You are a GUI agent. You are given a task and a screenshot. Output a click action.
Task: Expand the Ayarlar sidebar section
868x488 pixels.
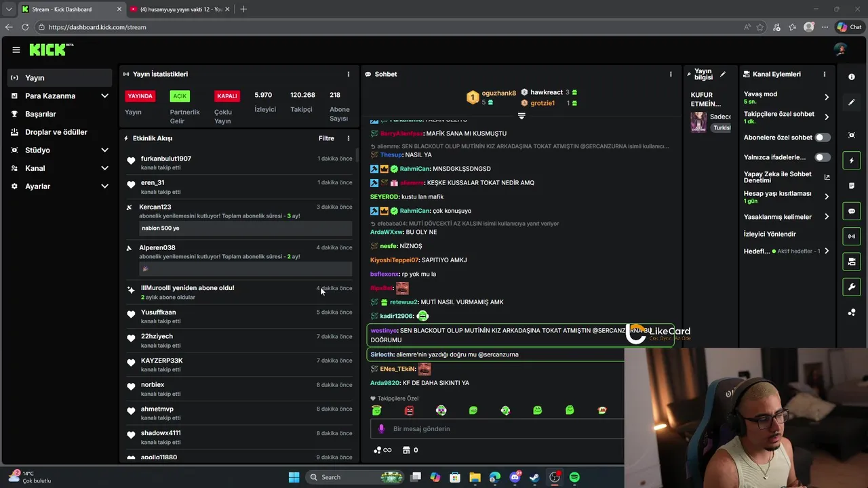coord(60,186)
